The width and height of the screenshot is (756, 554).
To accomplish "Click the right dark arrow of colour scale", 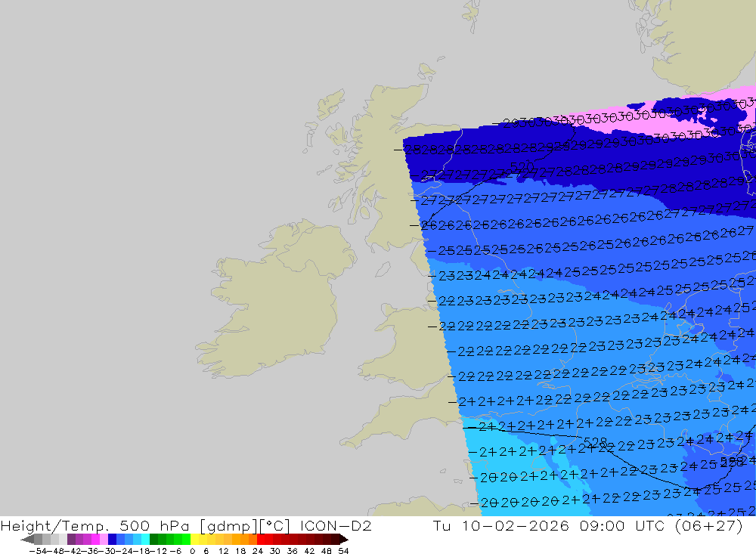I will [x=344, y=539].
